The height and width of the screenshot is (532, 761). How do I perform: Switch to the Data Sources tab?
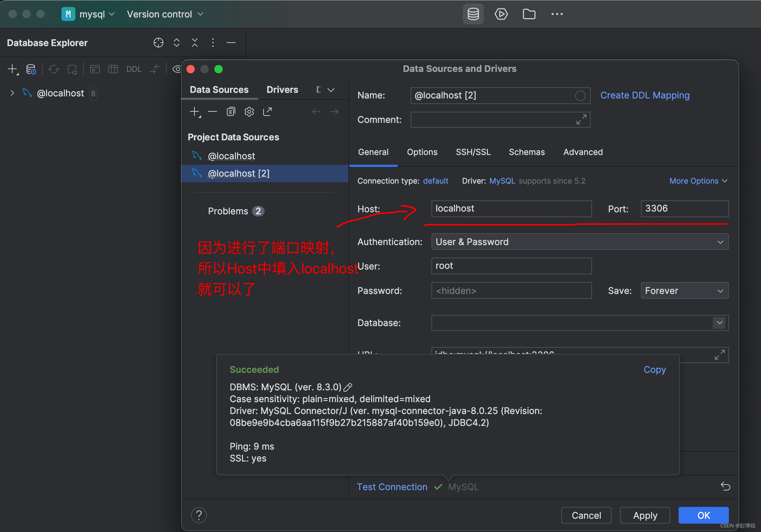[219, 90]
